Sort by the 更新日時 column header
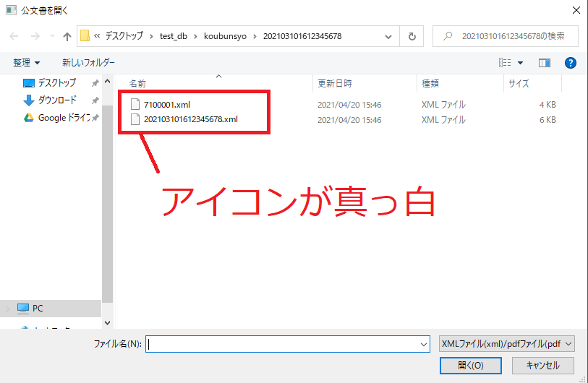This screenshot has height=383, width=588. pyautogui.click(x=335, y=84)
